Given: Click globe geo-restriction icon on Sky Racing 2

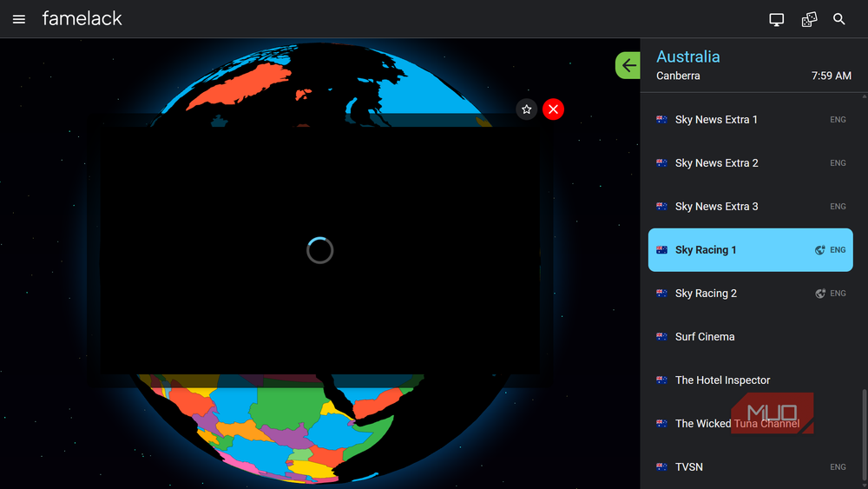Looking at the screenshot, I should click(820, 294).
